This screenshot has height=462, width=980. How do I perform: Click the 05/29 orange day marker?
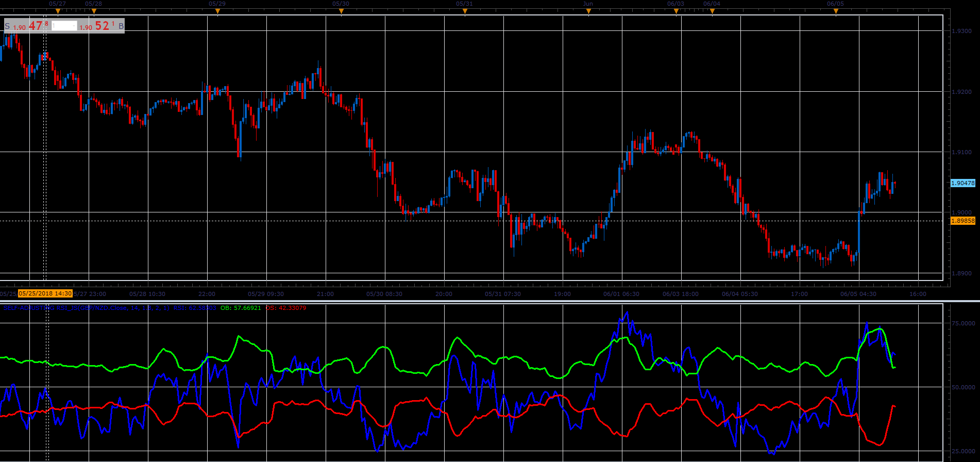217,11
